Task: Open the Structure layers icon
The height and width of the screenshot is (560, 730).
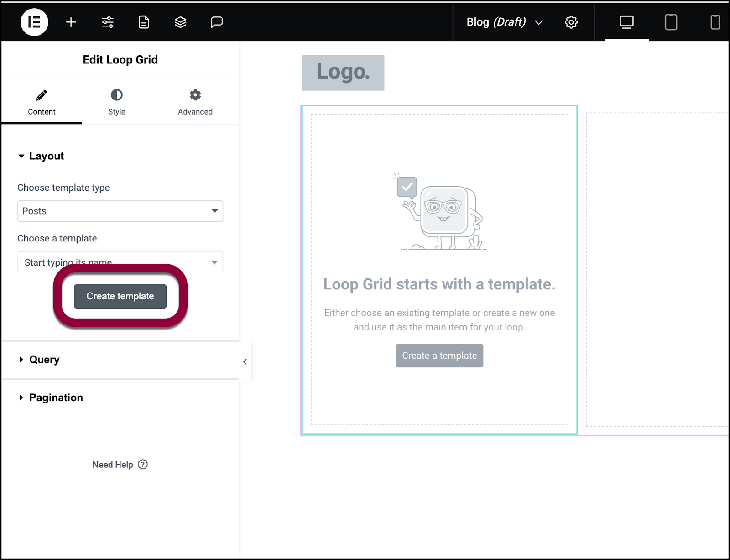Action: pyautogui.click(x=180, y=22)
